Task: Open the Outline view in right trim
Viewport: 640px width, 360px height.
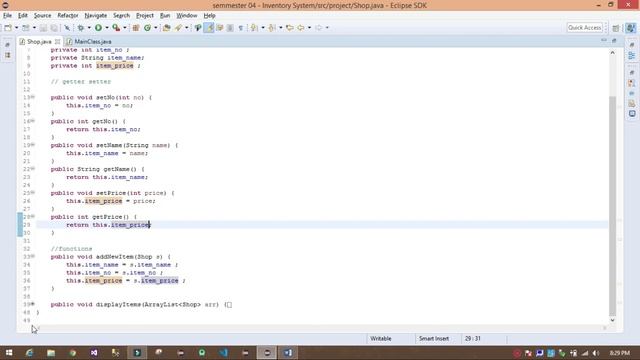Action: point(632,56)
